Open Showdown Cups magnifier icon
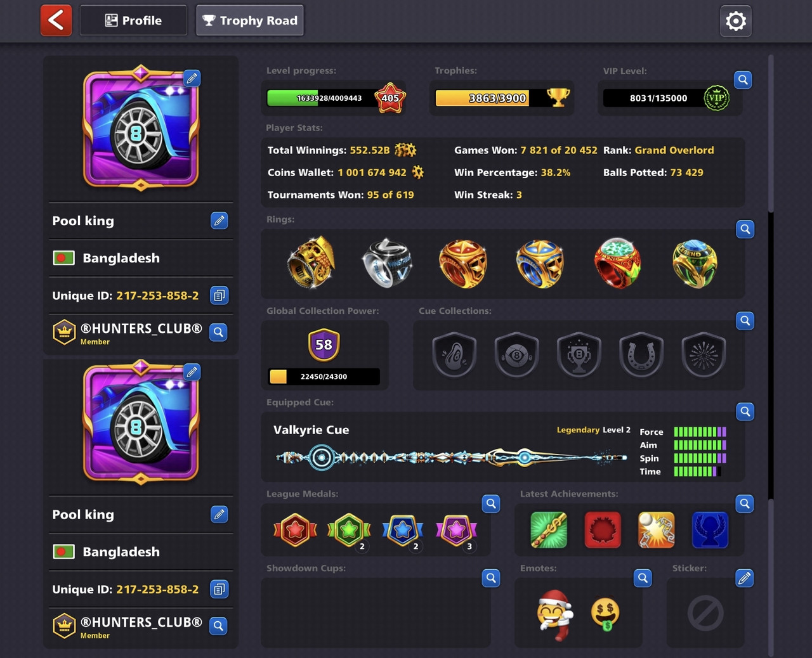 (x=491, y=577)
